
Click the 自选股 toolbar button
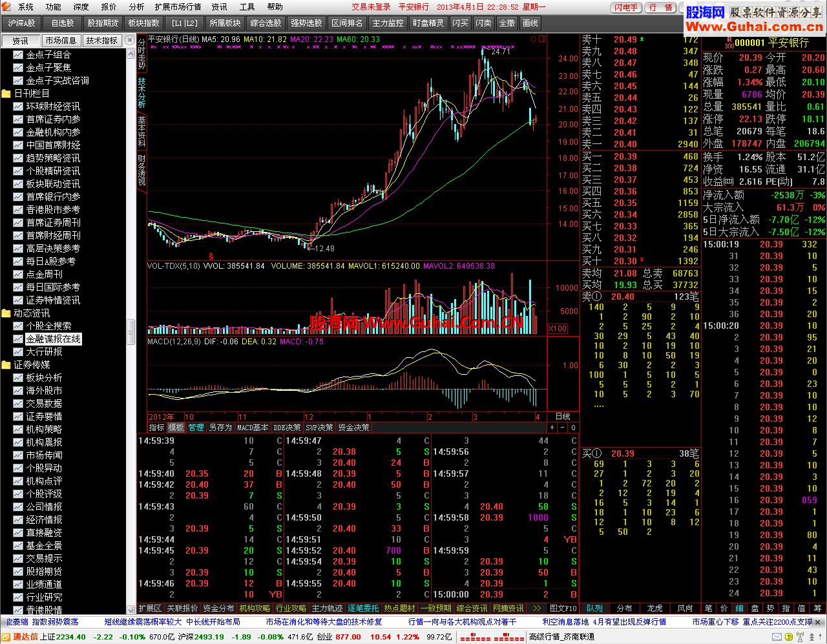[x=63, y=23]
